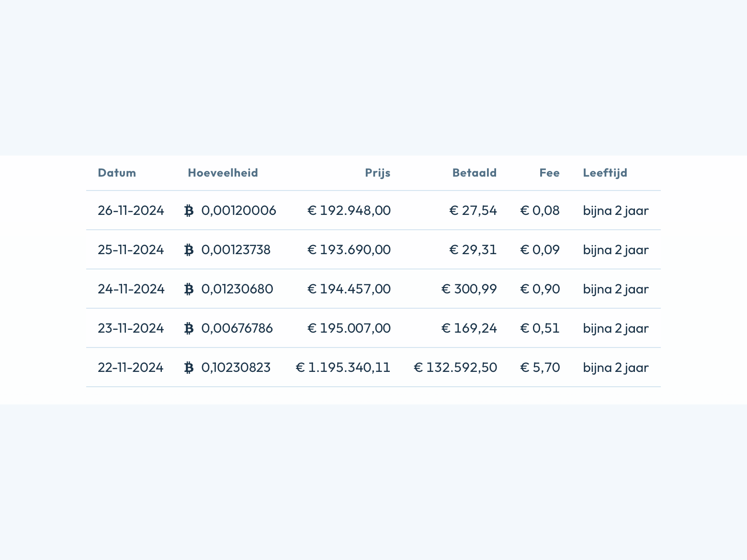Select the date 25-11-2024
This screenshot has height=560, width=747.
click(131, 250)
